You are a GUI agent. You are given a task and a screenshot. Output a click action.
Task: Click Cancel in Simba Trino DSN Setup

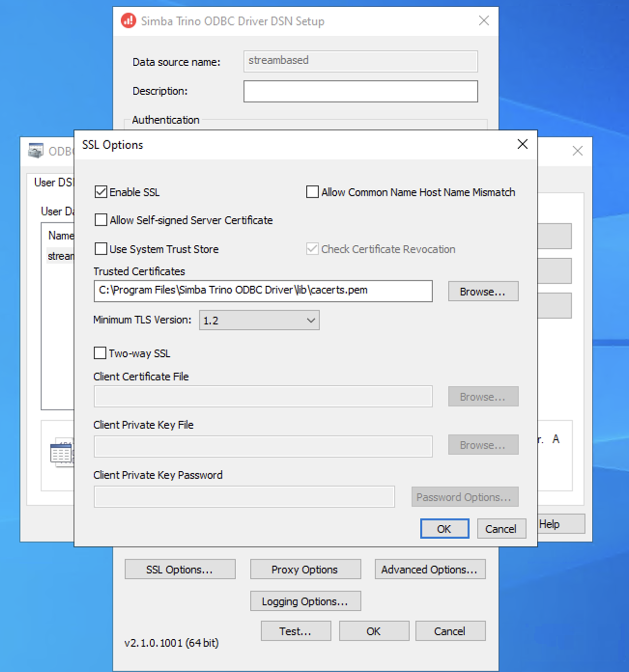click(x=450, y=631)
